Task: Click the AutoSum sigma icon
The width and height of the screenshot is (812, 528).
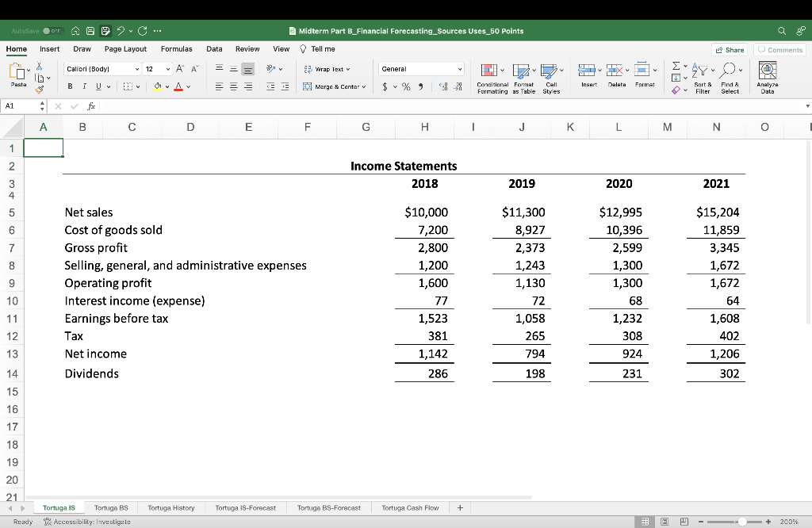Action: click(x=676, y=66)
